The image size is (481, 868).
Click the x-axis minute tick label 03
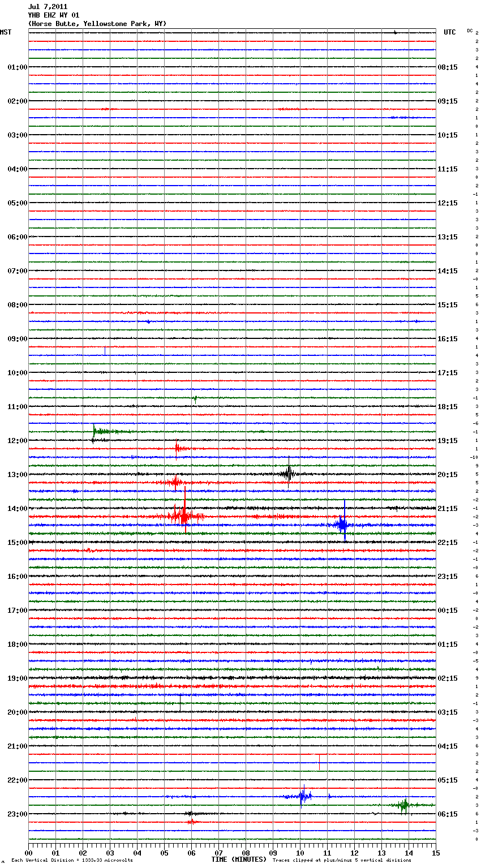tap(110, 853)
